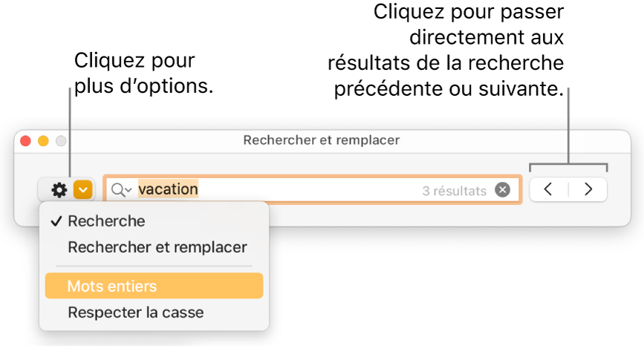Click the magnifying glass in the search field

[118, 190]
